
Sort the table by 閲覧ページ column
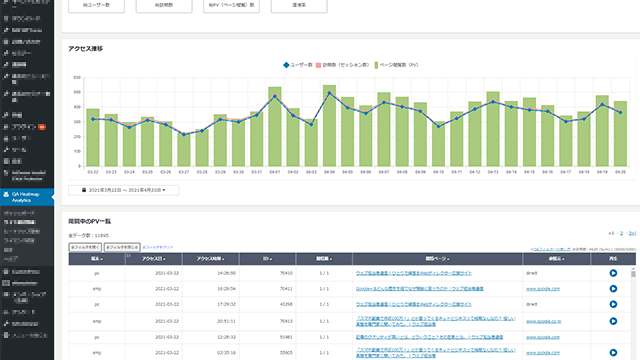438,259
